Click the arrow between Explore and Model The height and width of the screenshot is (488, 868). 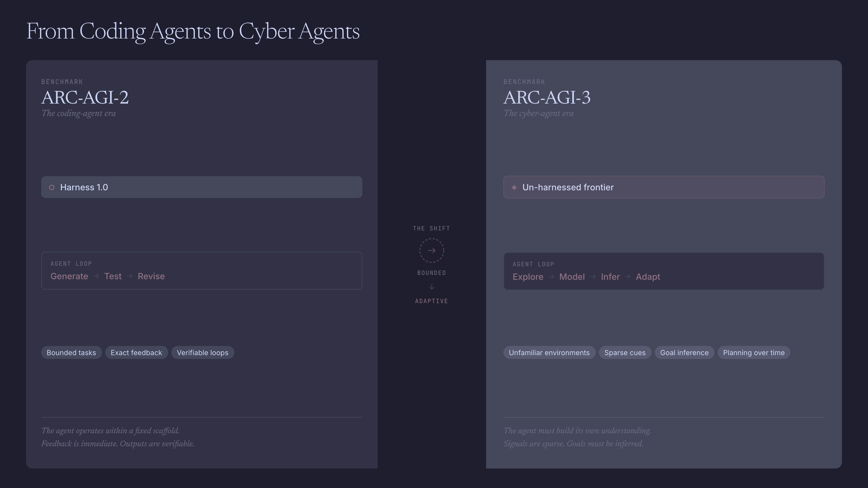[x=551, y=277]
